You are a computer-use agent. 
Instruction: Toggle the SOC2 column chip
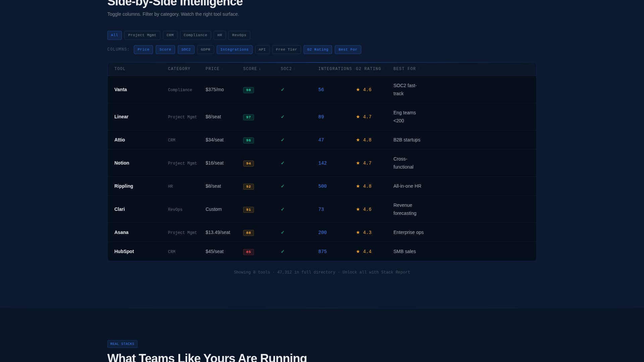(186, 50)
